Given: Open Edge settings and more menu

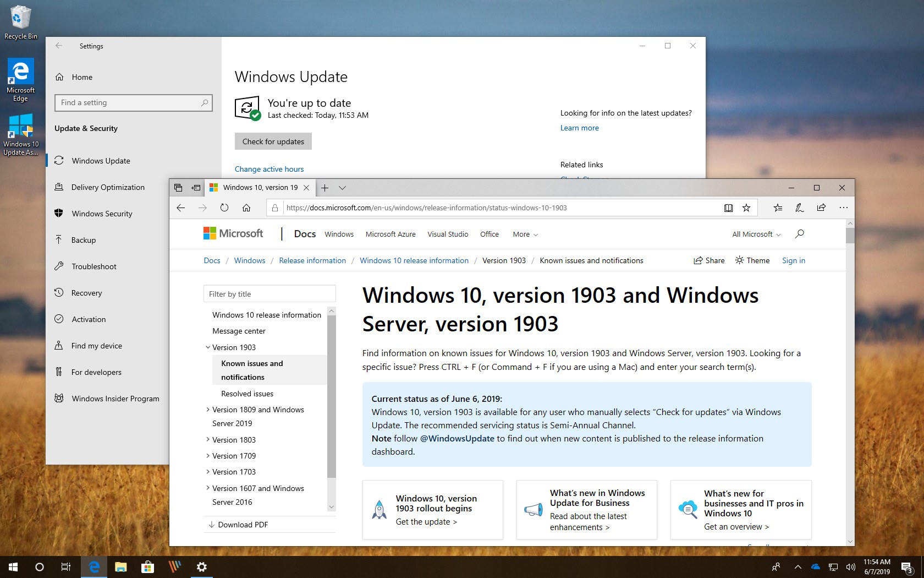Looking at the screenshot, I should [x=844, y=208].
